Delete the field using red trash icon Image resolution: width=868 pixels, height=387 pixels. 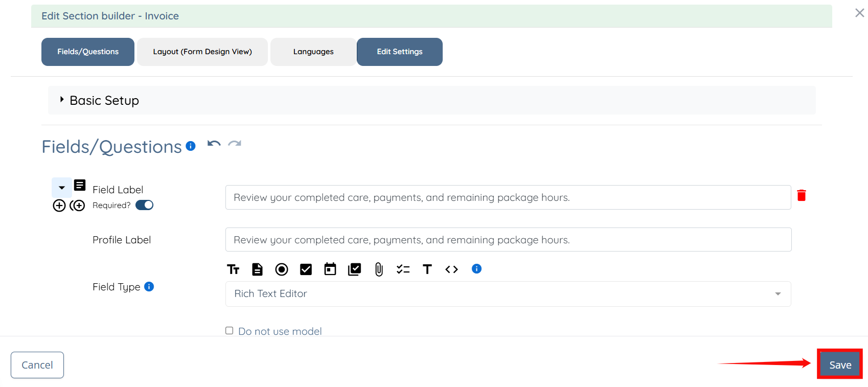pyautogui.click(x=802, y=195)
